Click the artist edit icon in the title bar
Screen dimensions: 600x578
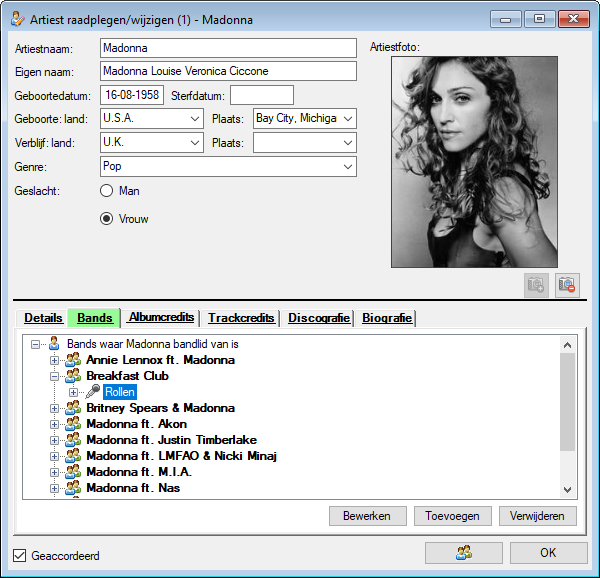click(x=18, y=19)
